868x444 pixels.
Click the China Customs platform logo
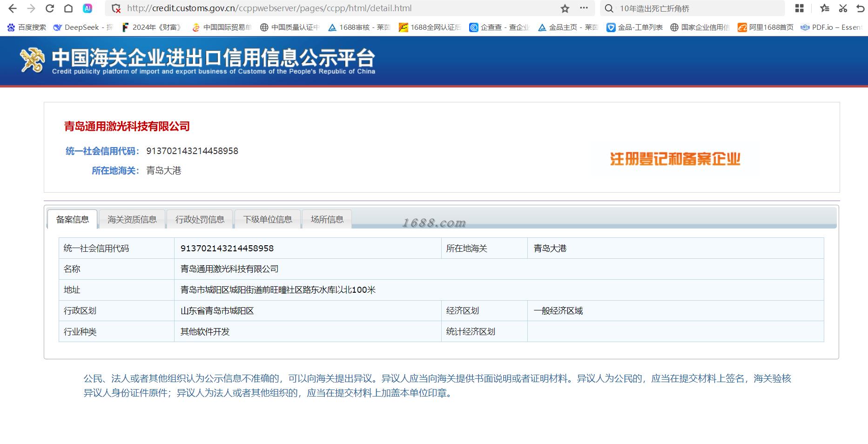[32, 61]
